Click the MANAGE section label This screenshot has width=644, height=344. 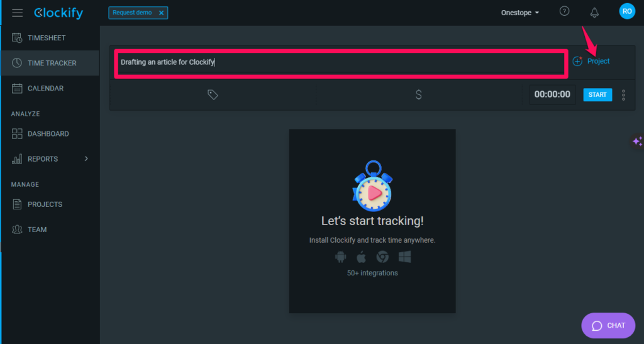point(25,184)
